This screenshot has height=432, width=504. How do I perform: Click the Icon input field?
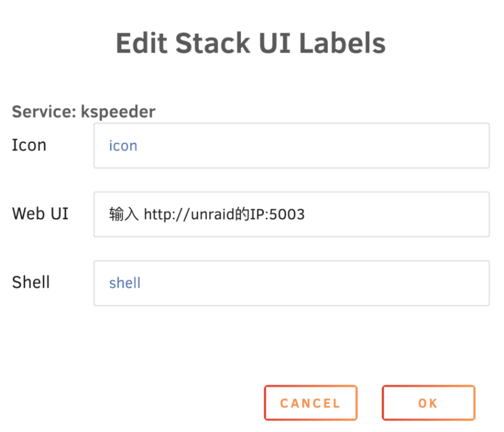pyautogui.click(x=291, y=146)
